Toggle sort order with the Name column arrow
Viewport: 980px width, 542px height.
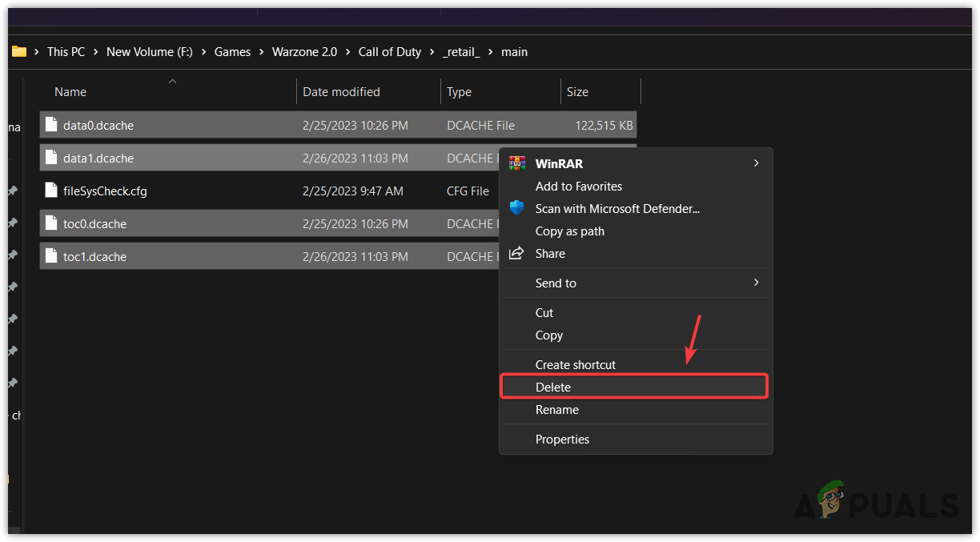172,81
